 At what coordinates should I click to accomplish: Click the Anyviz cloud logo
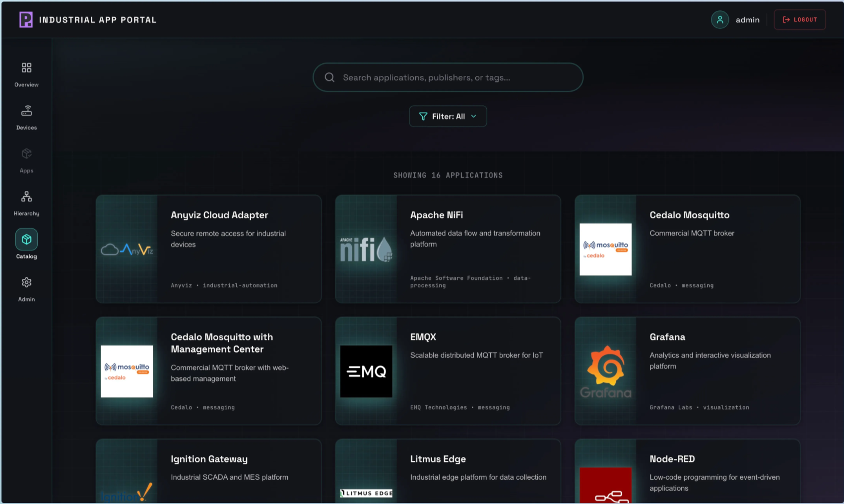point(127,249)
